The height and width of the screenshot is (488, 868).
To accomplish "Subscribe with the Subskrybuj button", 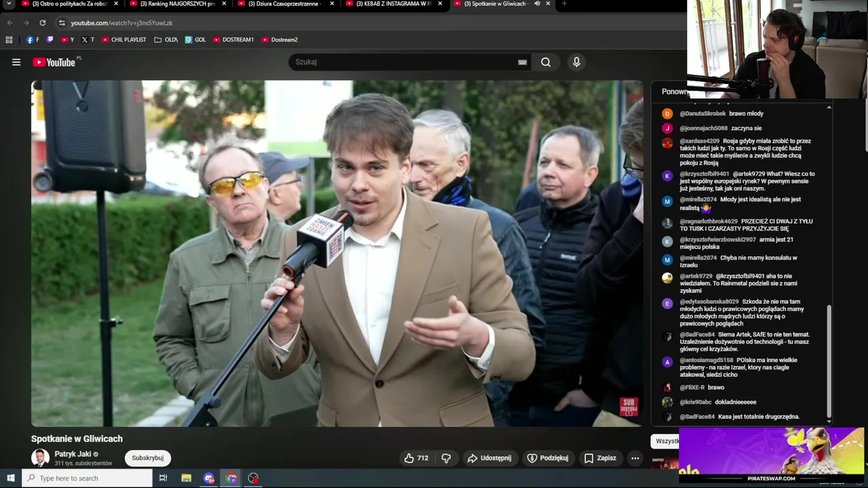I will (x=148, y=458).
